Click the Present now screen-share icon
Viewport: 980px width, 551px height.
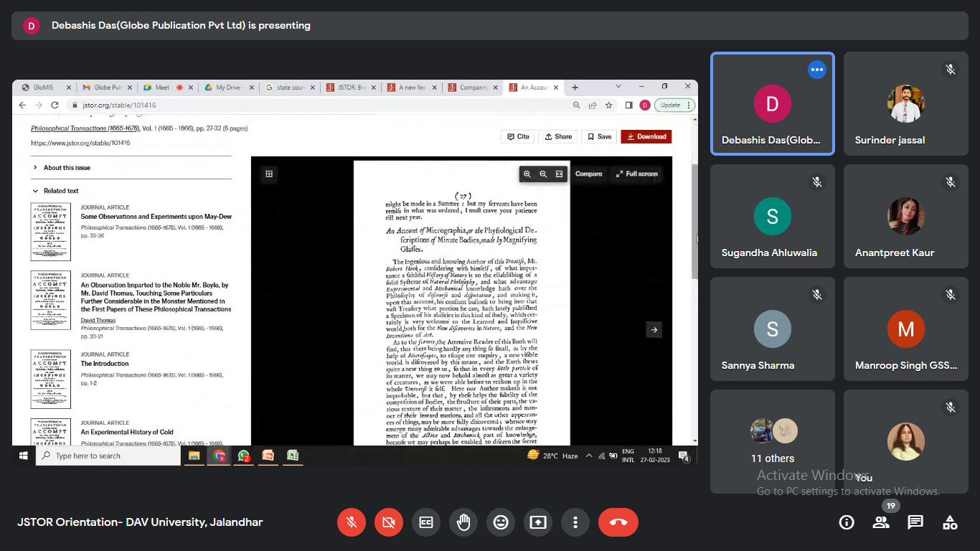538,523
